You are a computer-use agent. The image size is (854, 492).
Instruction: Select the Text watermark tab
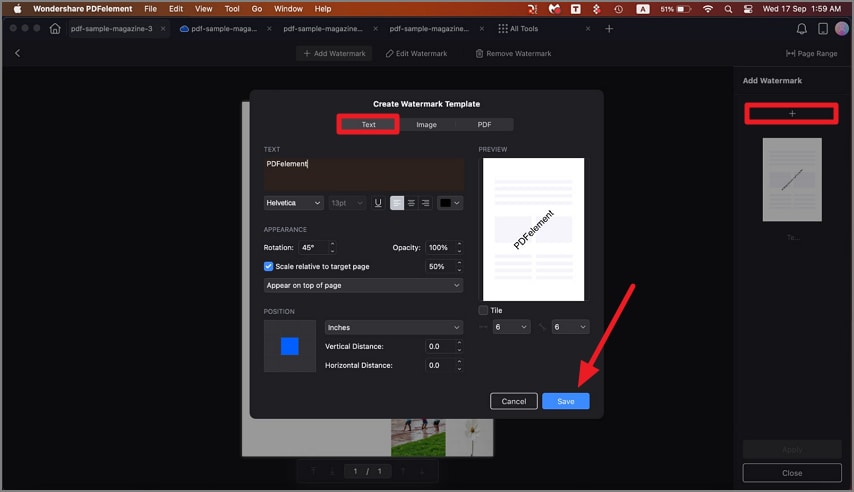(x=369, y=124)
